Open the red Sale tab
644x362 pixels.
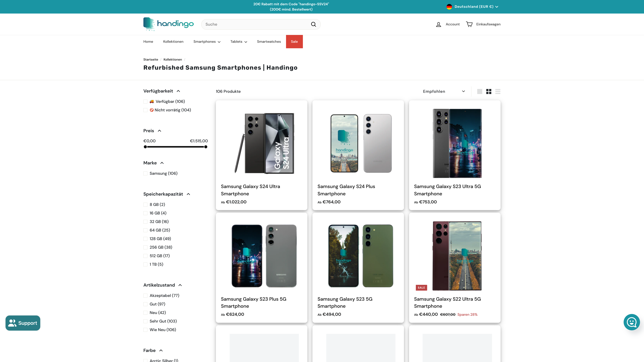[x=294, y=42]
